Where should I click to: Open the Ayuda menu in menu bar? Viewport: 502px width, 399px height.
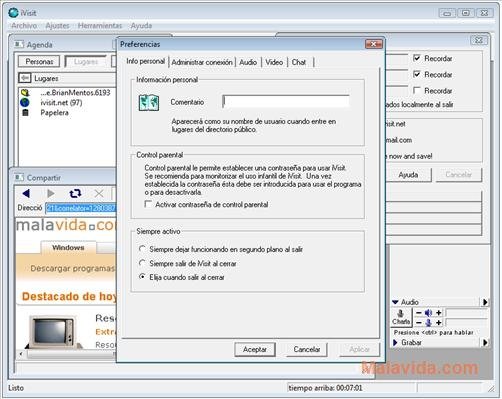(x=141, y=26)
